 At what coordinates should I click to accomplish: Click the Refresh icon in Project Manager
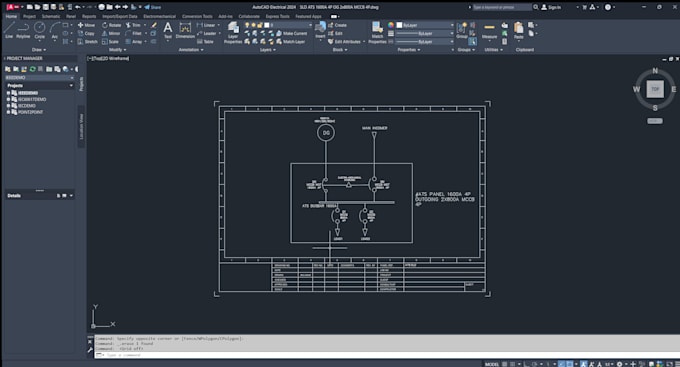click(x=33, y=69)
